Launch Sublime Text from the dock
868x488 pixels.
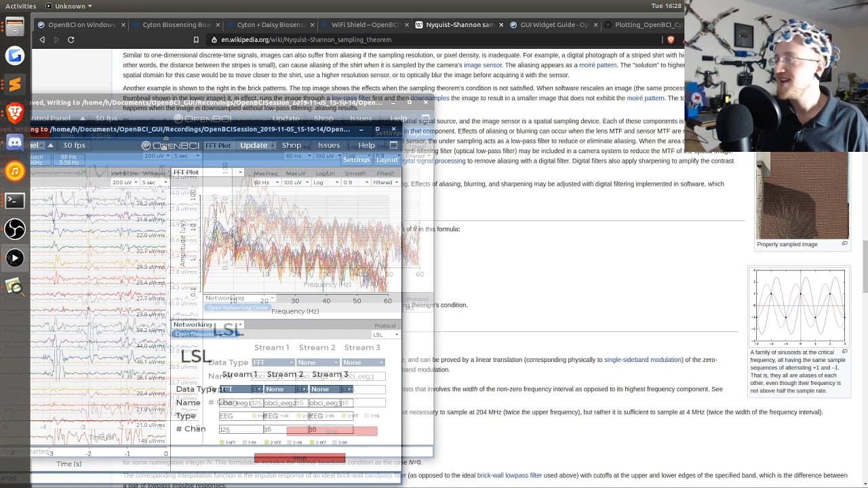point(15,84)
